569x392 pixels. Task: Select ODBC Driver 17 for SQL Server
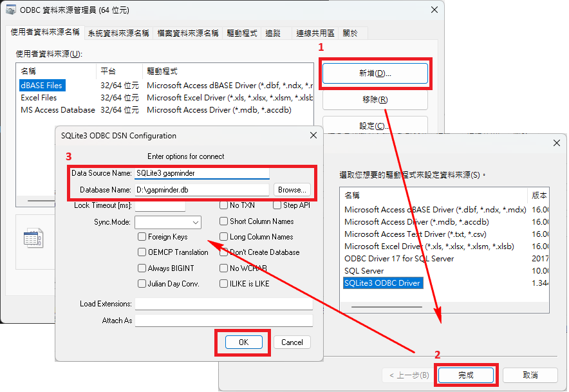click(399, 258)
